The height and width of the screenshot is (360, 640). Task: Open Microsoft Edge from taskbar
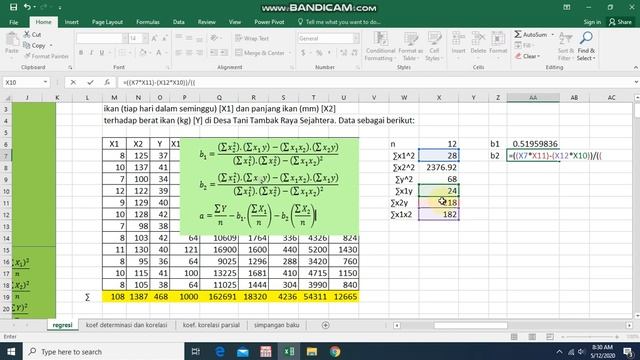(220, 351)
